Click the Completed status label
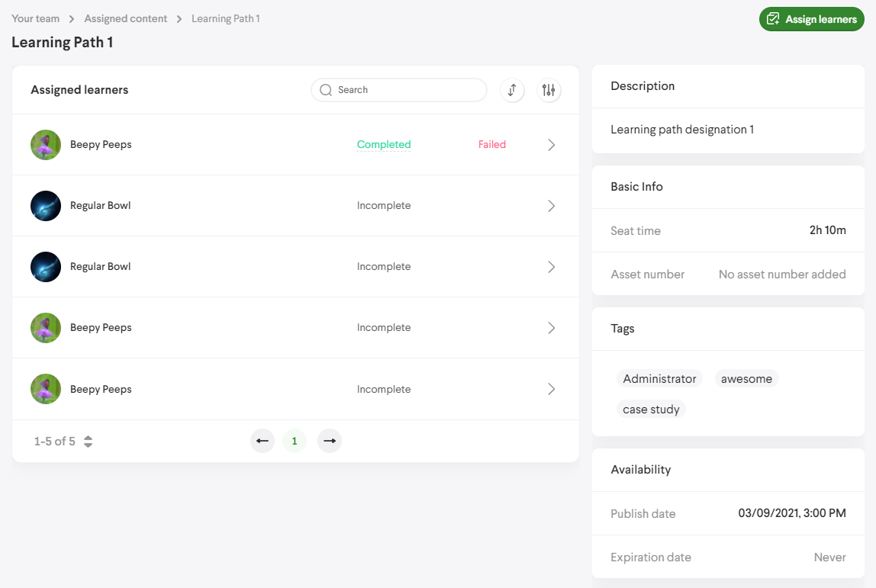Screen dimensions: 876x588 (384, 145)
